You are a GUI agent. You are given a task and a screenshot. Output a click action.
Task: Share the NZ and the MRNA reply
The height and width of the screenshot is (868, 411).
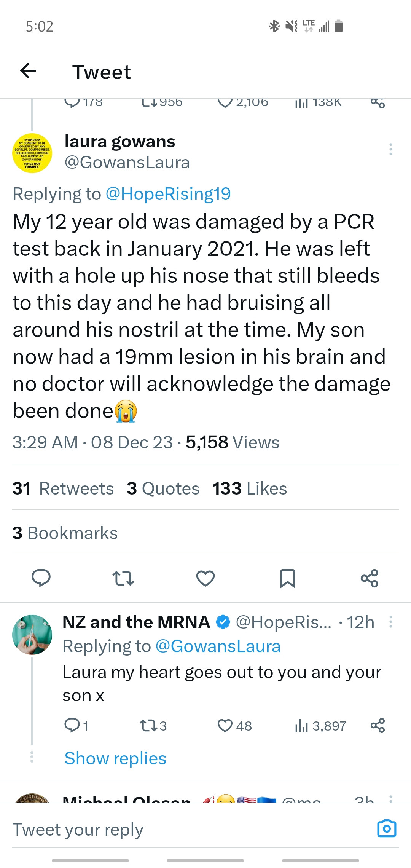point(378,726)
